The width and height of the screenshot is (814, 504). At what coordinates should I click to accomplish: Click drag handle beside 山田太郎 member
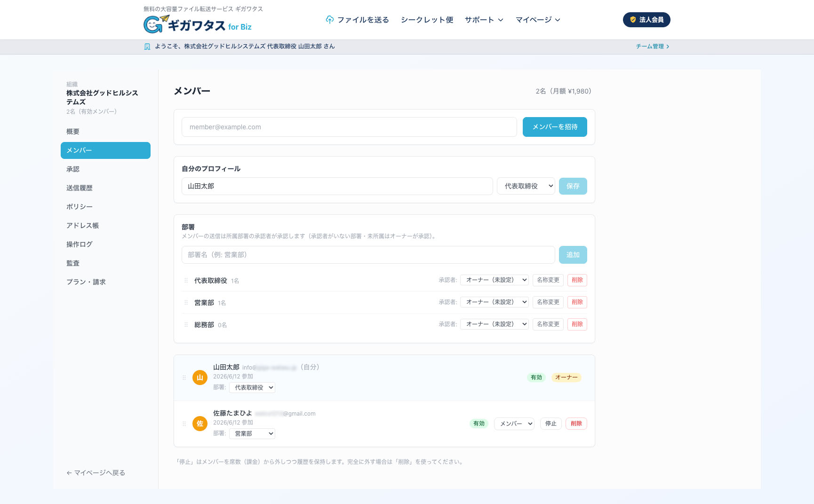click(x=184, y=378)
